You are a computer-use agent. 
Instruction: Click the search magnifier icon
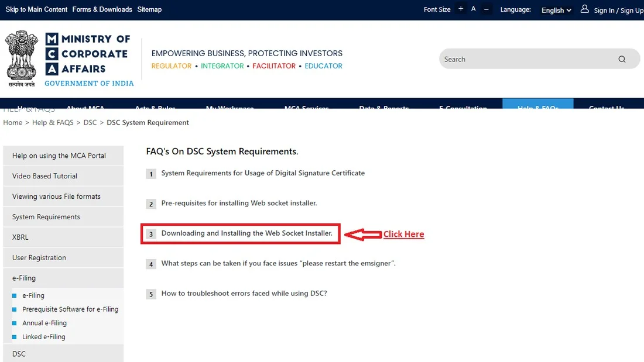coord(622,59)
